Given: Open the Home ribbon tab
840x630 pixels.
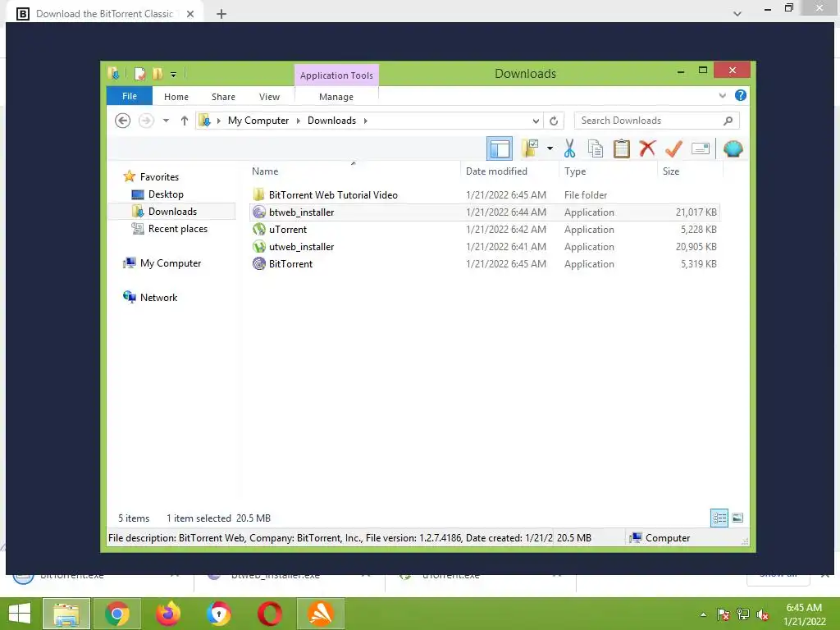Looking at the screenshot, I should click(176, 97).
